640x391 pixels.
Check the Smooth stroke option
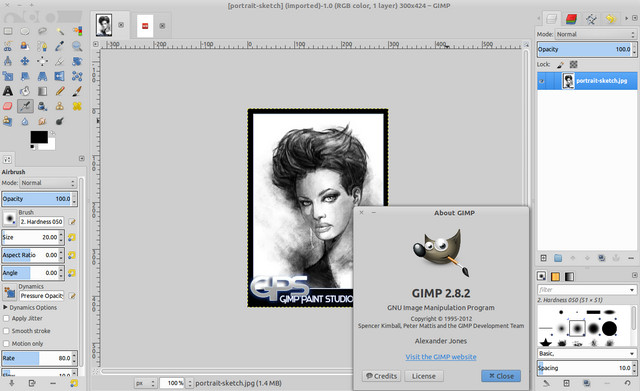(x=6, y=331)
